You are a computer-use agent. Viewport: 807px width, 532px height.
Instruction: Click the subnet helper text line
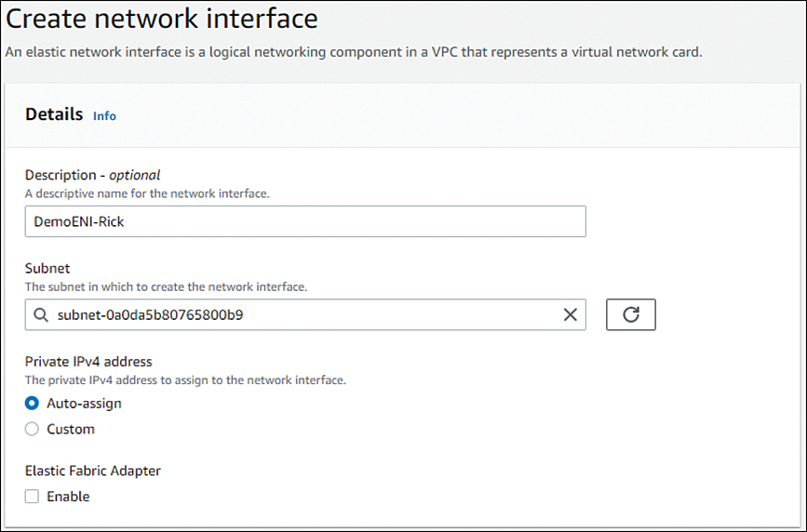(x=167, y=286)
